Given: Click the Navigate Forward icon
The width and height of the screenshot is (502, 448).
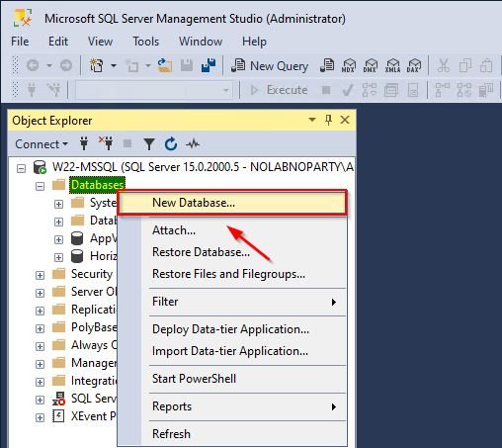Looking at the screenshot, I should pos(66,65).
